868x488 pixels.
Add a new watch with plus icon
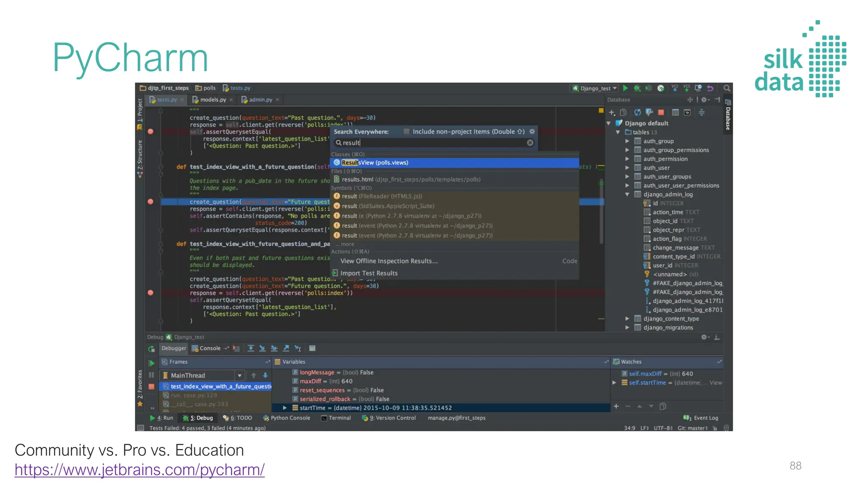pos(616,406)
